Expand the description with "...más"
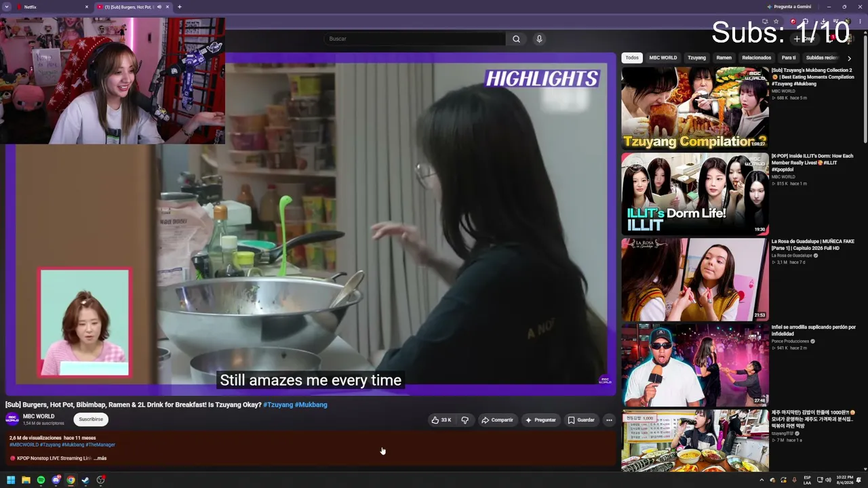This screenshot has width=868, height=488. [100, 458]
